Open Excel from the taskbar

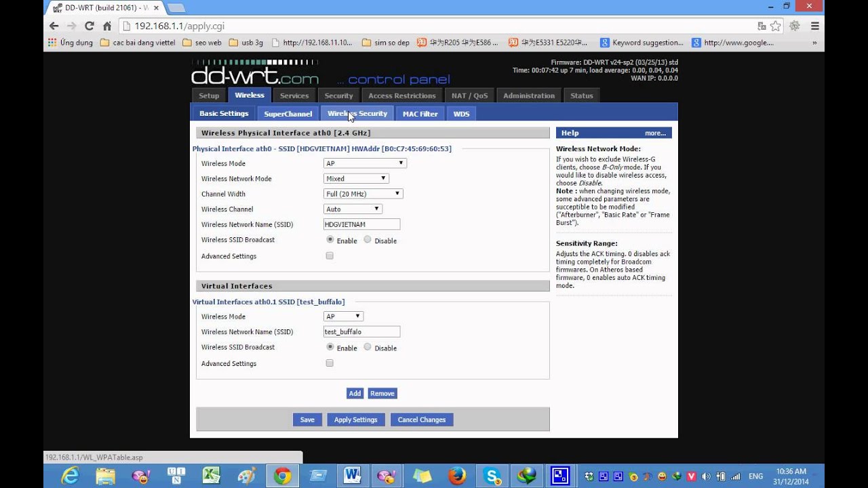coord(212,476)
